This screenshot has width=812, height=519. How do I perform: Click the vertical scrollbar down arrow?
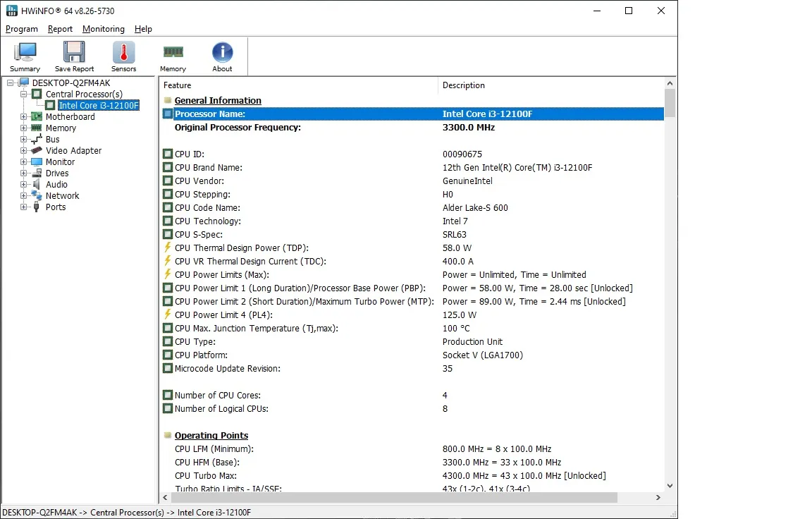coord(670,486)
